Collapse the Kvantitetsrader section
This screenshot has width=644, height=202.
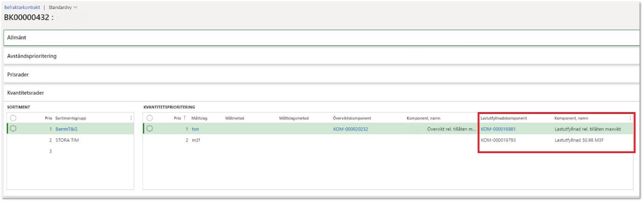[322, 93]
